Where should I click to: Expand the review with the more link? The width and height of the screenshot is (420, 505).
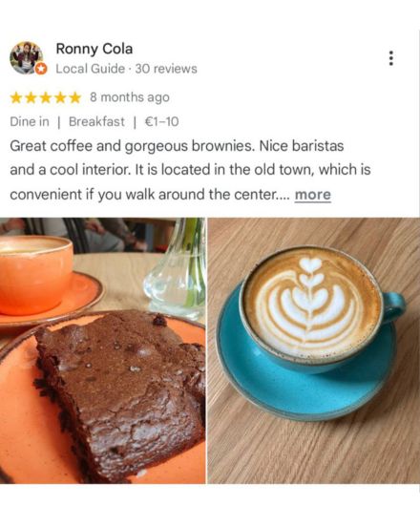[x=313, y=195]
